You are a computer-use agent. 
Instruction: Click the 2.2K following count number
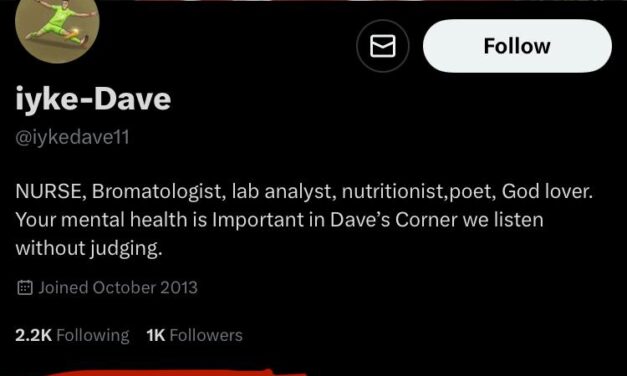pos(34,335)
